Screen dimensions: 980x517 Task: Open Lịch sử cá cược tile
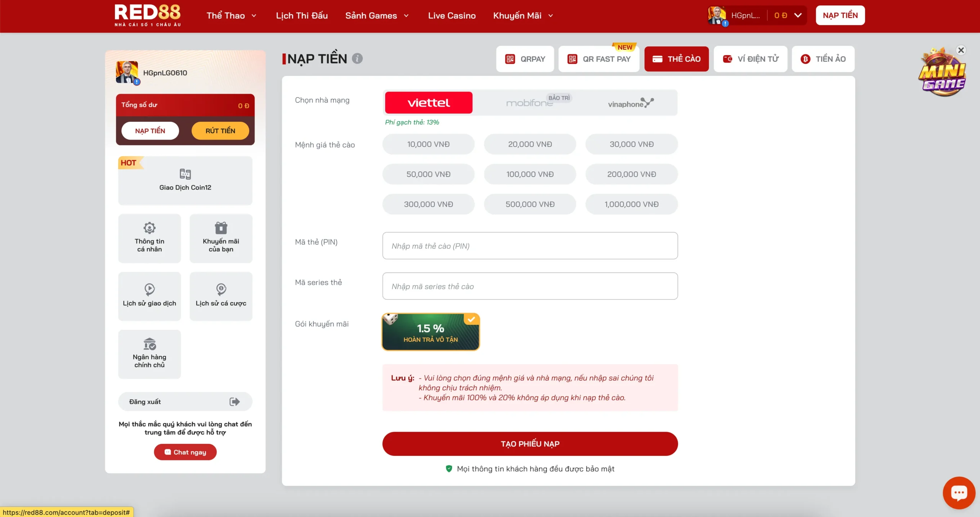[x=221, y=296]
